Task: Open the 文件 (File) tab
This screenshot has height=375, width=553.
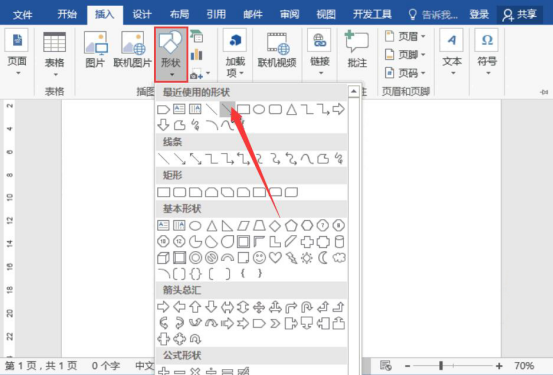Action: point(23,14)
